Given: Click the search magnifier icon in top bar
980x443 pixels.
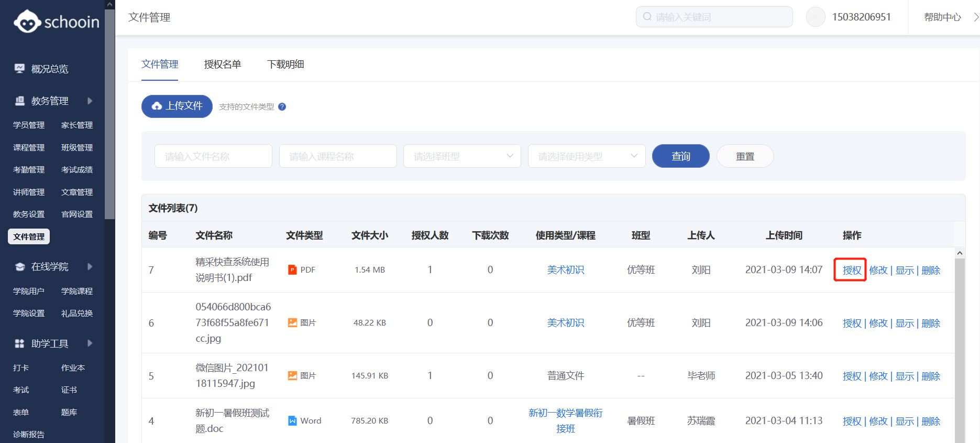Looking at the screenshot, I should click(647, 17).
